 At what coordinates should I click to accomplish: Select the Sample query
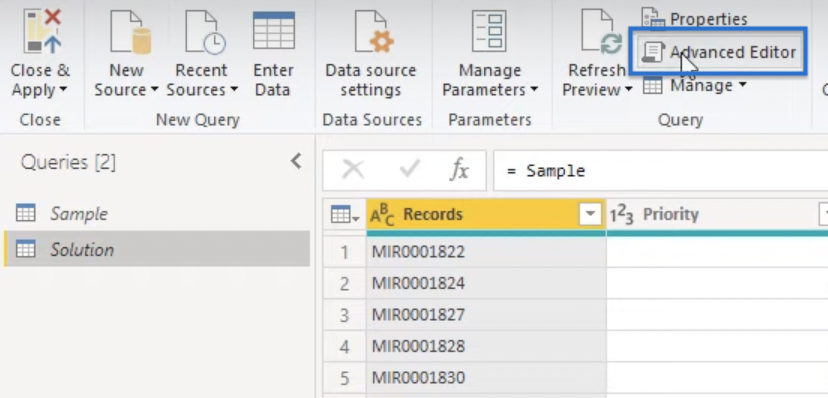coord(157,214)
